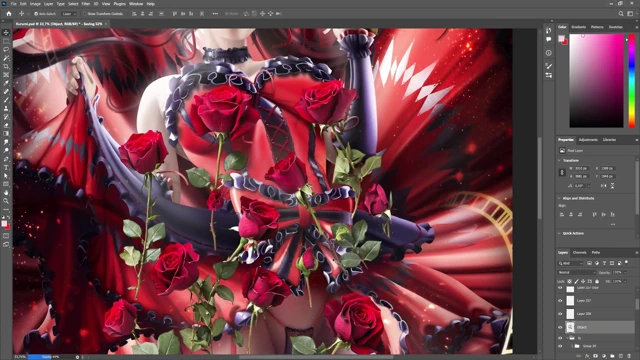
Task: Switch to the Adjustments tab
Action: tap(588, 140)
